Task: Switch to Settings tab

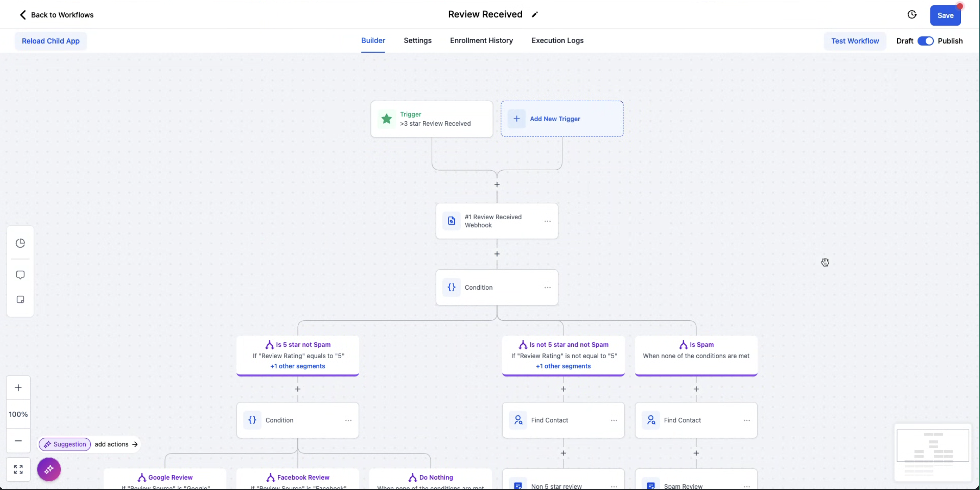Action: click(417, 40)
